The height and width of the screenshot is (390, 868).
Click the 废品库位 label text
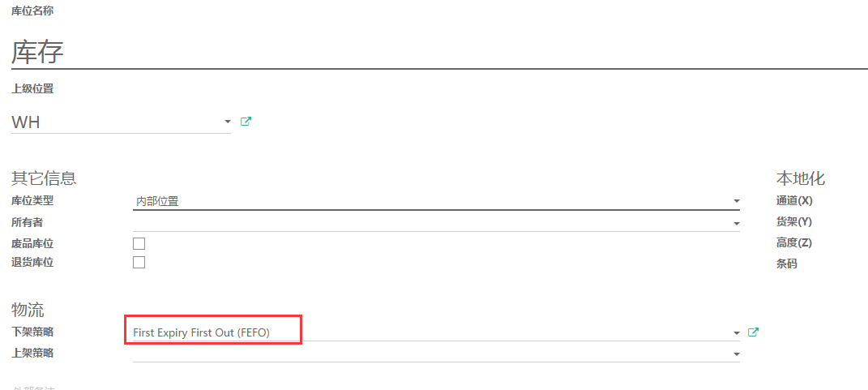pos(32,243)
